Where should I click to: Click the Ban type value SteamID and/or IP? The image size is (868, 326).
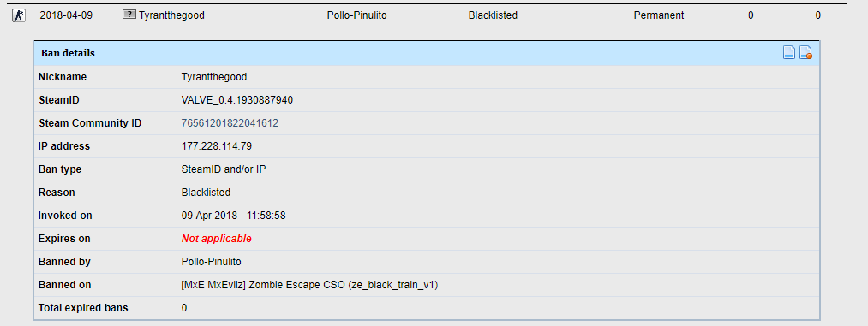point(224,169)
